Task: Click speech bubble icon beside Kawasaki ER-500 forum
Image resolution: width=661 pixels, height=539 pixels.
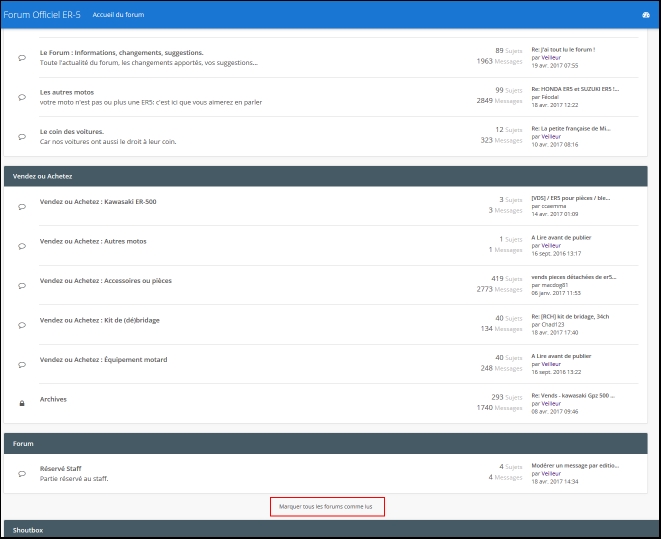Action: (22, 207)
